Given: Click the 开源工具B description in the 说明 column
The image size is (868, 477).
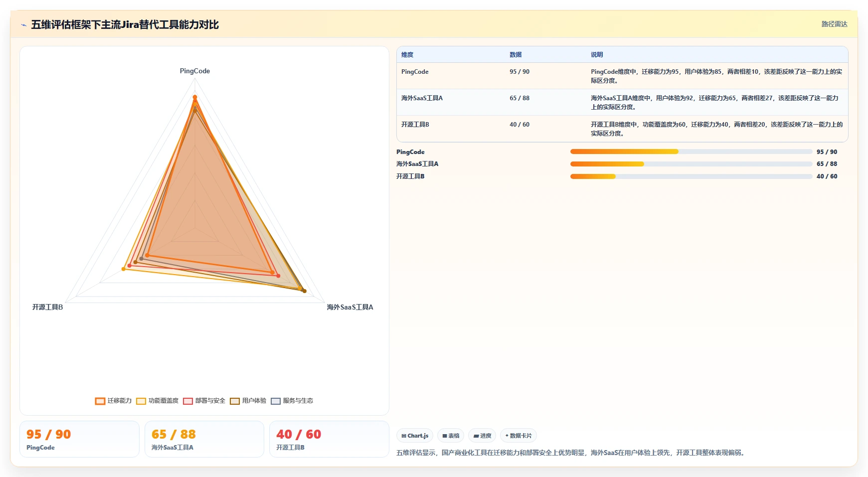Looking at the screenshot, I should (x=716, y=129).
